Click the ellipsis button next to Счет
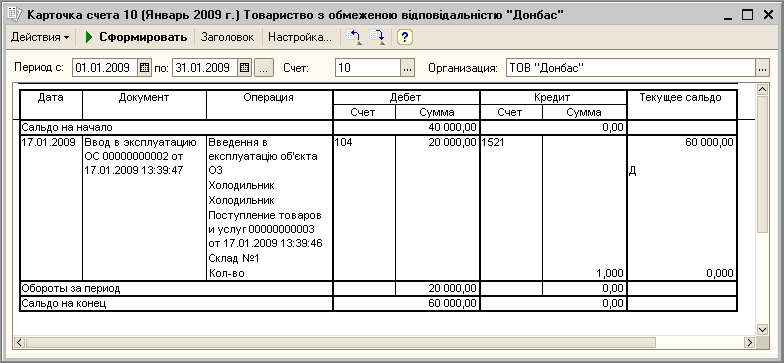 [x=408, y=68]
